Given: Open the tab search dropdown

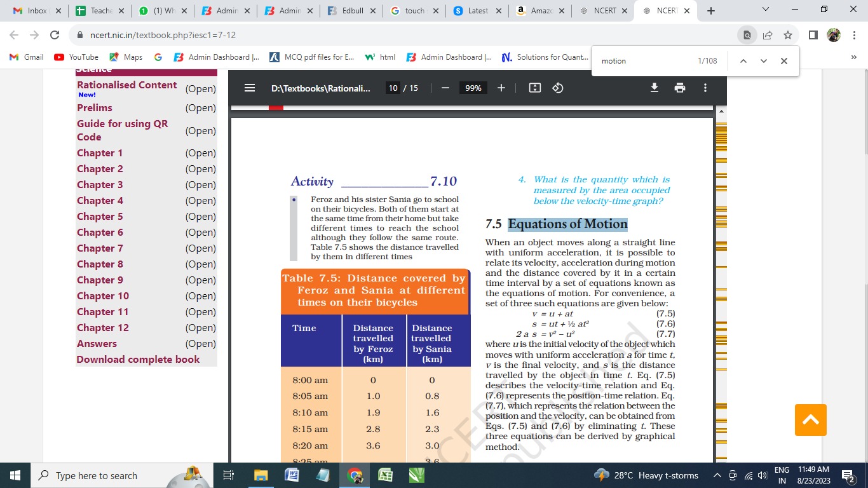Looking at the screenshot, I should tap(765, 10).
